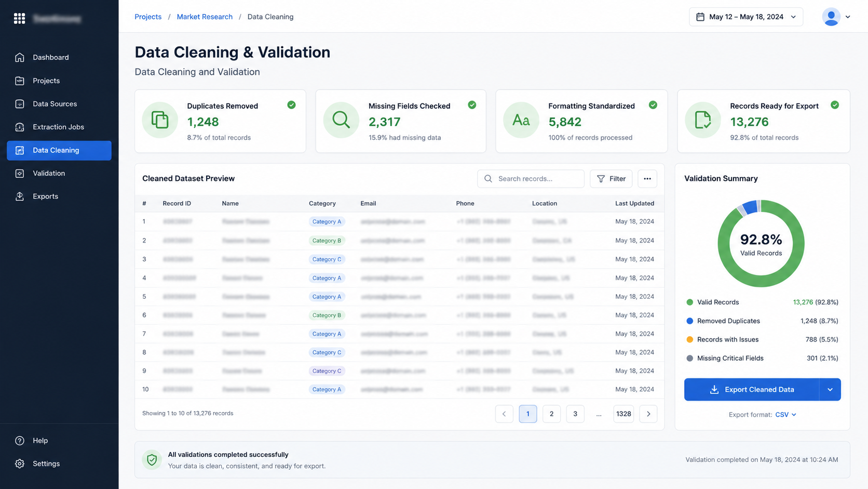The height and width of the screenshot is (489, 868).
Task: Click blue Removed Duplicates legend dot
Action: (x=690, y=321)
